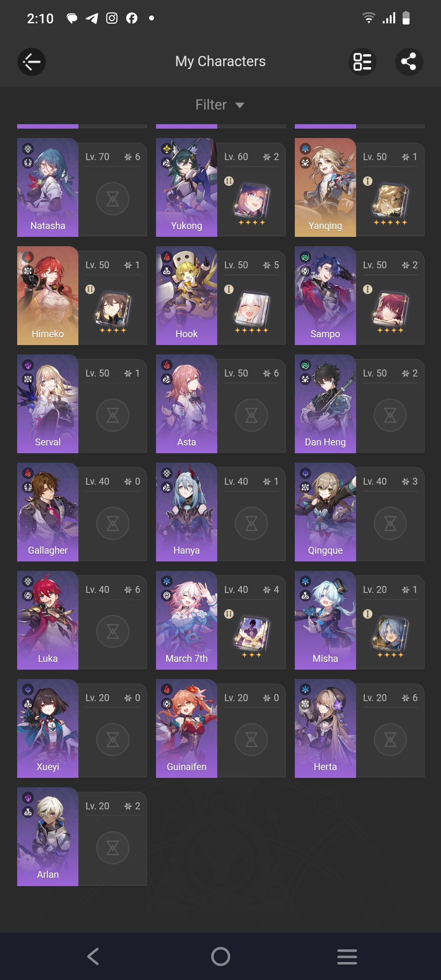The image size is (441, 980).
Task: Open Himeko character portrait
Action: (48, 296)
